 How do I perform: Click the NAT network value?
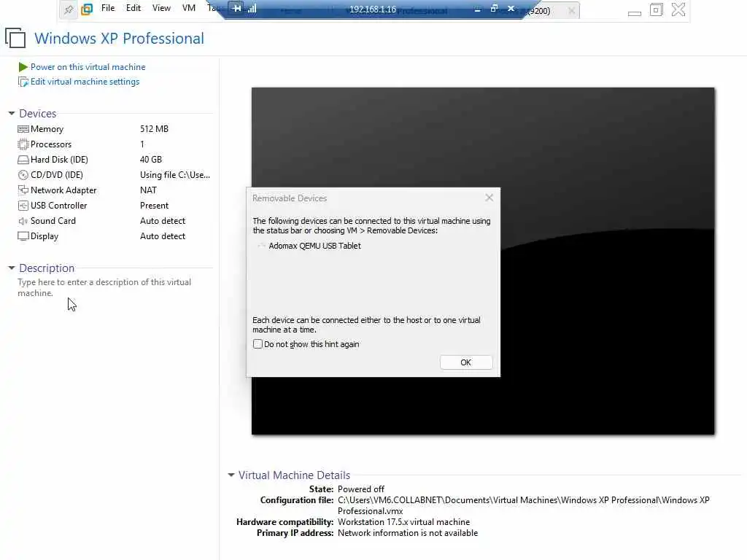[148, 190]
